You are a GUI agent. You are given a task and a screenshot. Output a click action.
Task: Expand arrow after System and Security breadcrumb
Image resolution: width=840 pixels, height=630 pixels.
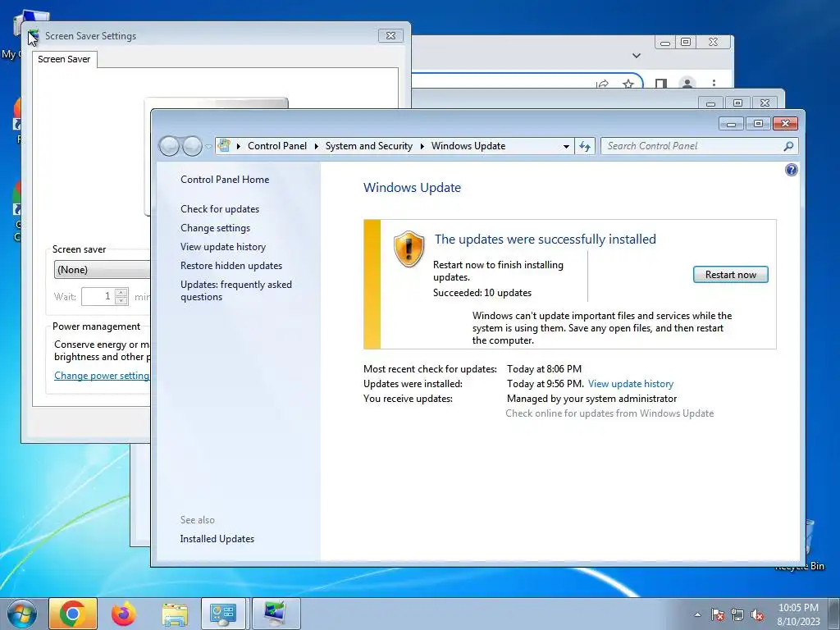tap(422, 146)
